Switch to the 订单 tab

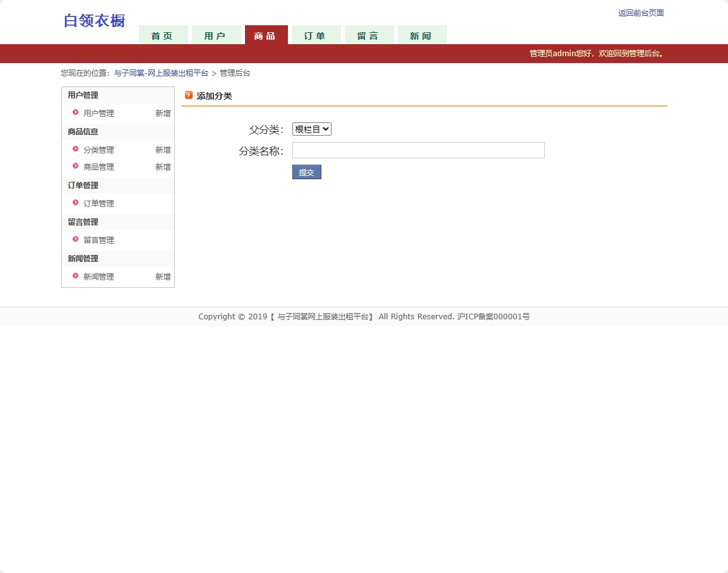click(x=316, y=36)
